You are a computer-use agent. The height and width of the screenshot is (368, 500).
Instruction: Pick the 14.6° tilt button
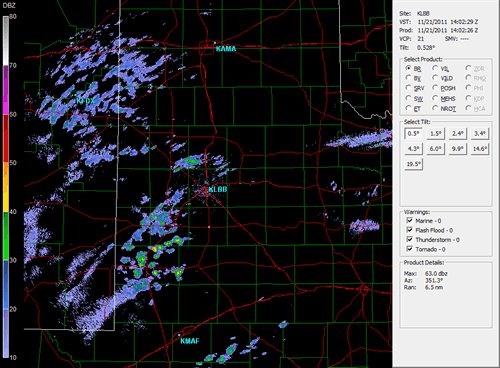pyautogui.click(x=480, y=149)
